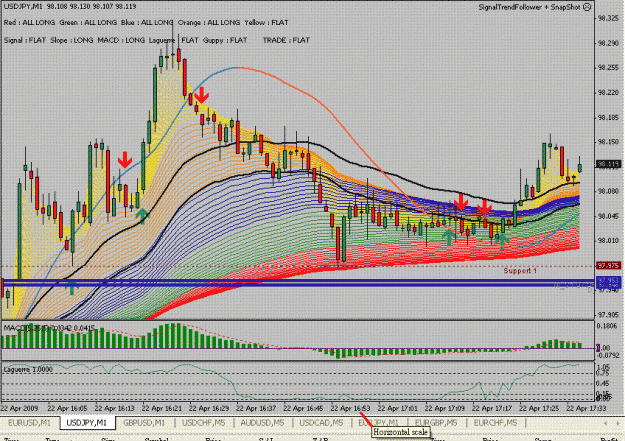Click the '22 Apr 16:29' time axis label
The image size is (625, 441).
click(x=209, y=408)
